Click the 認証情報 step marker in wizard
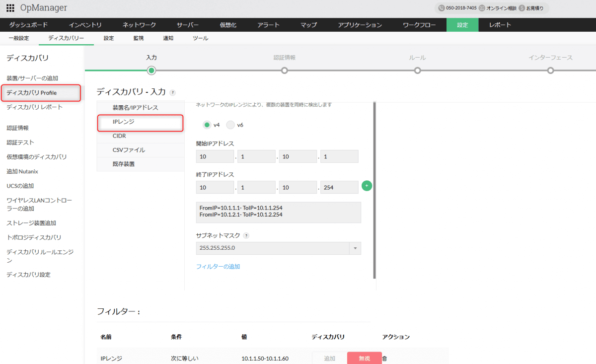Viewport: 596px width, 364px height. tap(285, 71)
